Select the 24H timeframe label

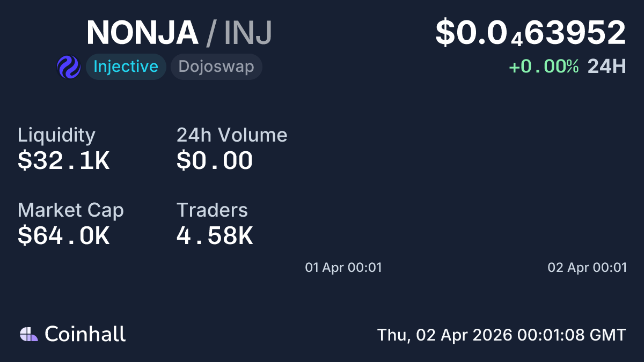606,67
